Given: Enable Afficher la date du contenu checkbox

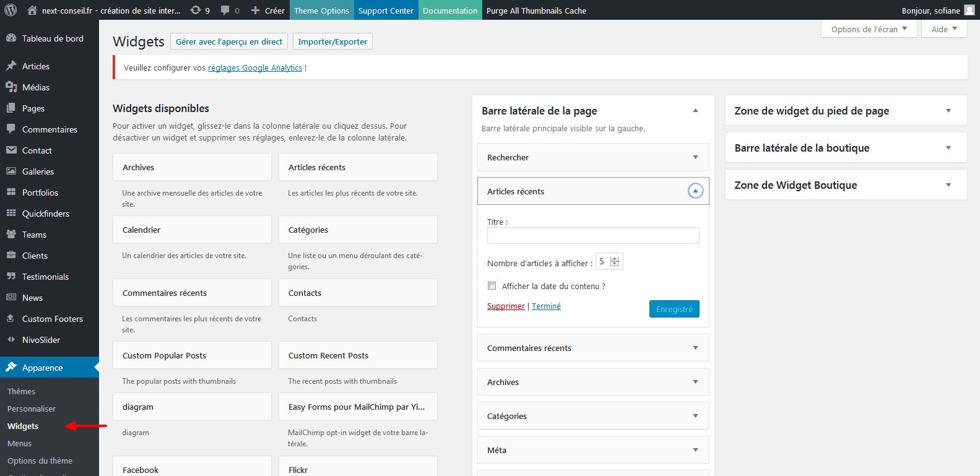Looking at the screenshot, I should (492, 286).
